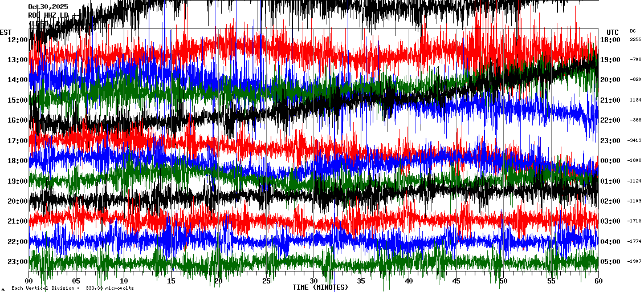Click the UTC "03:00" time label
The height and width of the screenshot is (296, 644).
click(610, 221)
